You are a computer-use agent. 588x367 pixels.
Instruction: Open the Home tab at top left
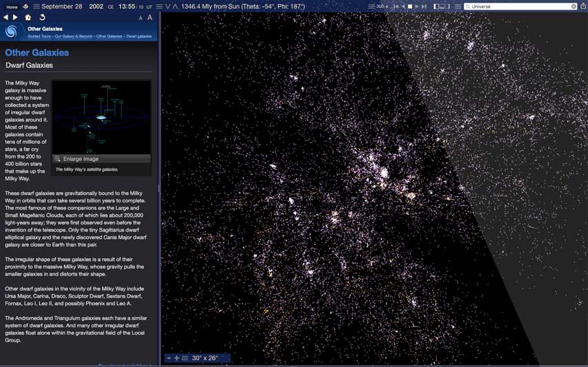[12, 6]
